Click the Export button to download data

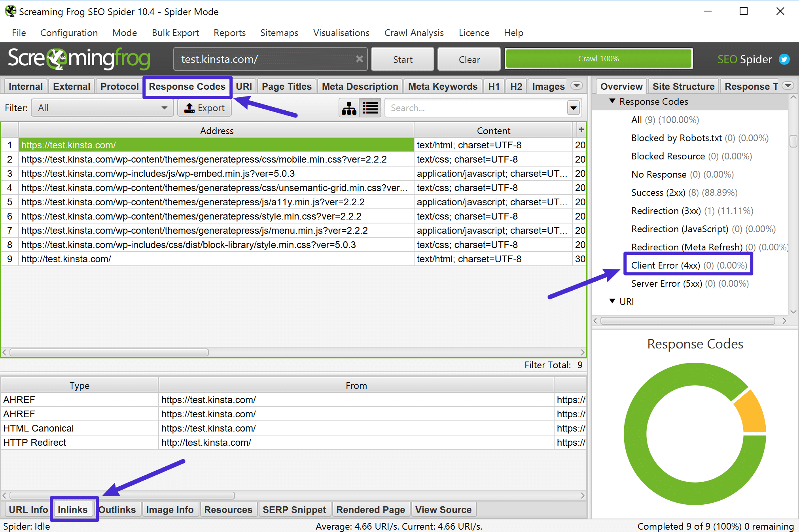pyautogui.click(x=205, y=108)
